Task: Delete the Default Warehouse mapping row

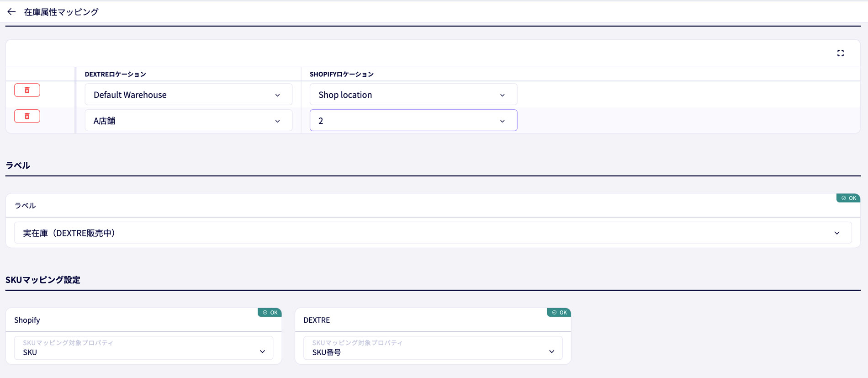Action: [27, 90]
